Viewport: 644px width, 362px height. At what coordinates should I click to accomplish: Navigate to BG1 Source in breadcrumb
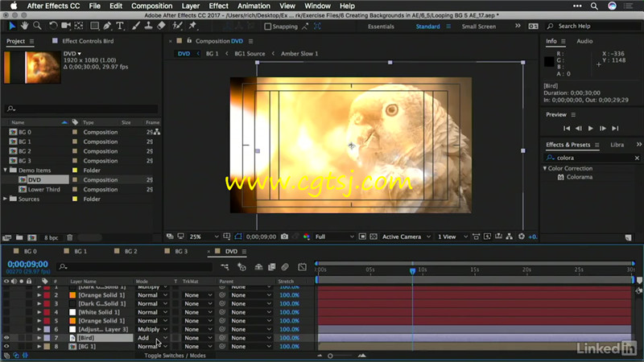pyautogui.click(x=250, y=54)
